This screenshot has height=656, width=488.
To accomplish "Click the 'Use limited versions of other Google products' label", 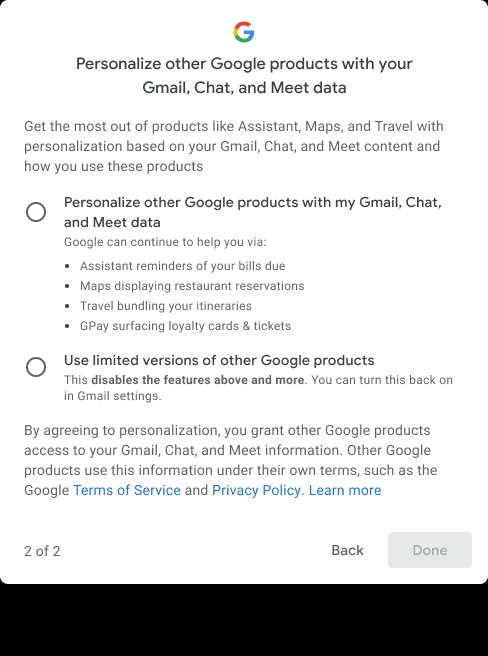I will (219, 360).
